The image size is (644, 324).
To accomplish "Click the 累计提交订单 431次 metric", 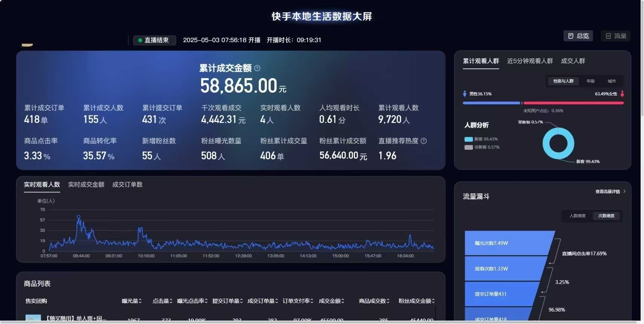I will (x=162, y=115).
